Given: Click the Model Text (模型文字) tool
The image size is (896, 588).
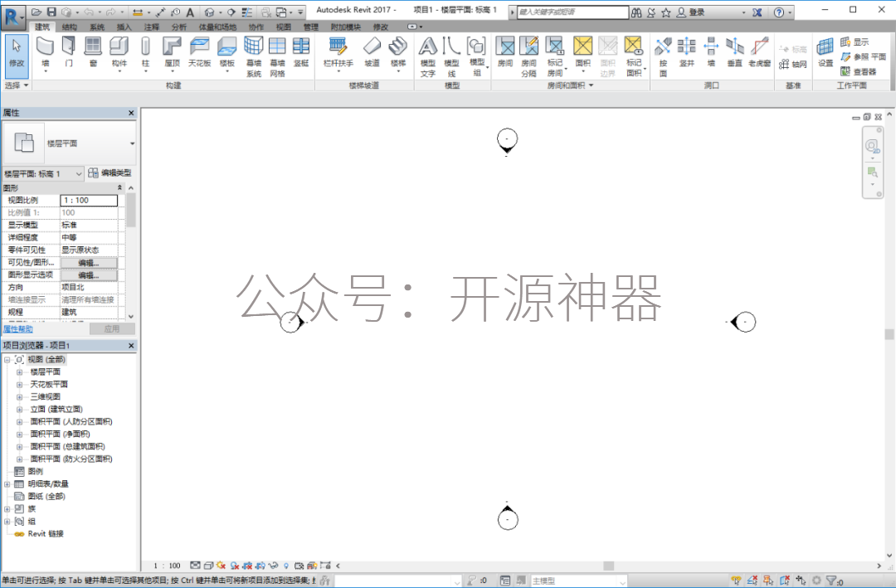Looking at the screenshot, I should click(428, 56).
